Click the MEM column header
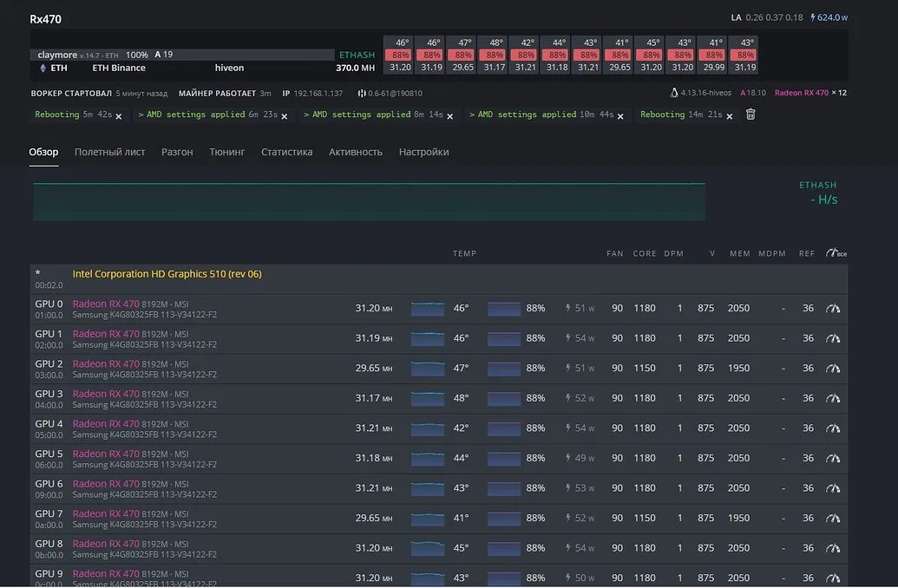Viewport: 898px width, 588px height. (x=740, y=253)
